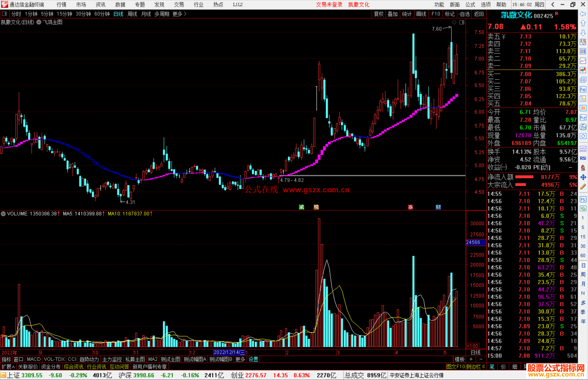Click the plus zoom-in chart button
Screen dimensions: 588x380
[471, 359]
